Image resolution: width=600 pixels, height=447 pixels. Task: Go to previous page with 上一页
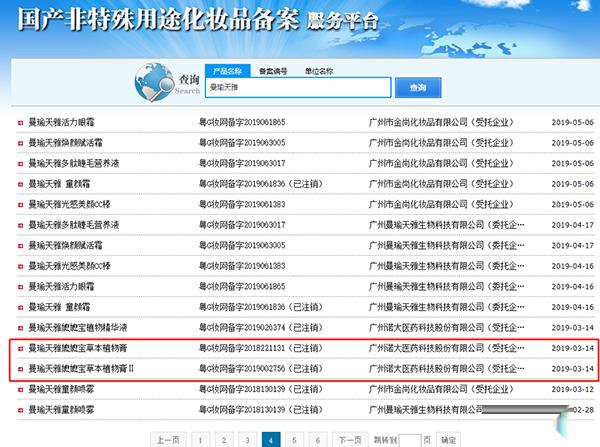click(x=168, y=440)
